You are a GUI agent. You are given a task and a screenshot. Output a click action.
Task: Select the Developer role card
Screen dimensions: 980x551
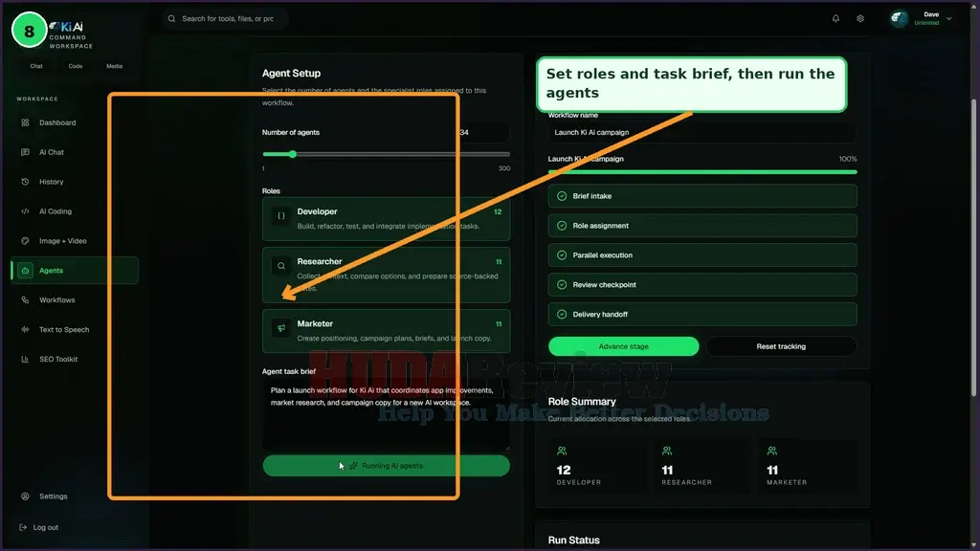(x=387, y=219)
